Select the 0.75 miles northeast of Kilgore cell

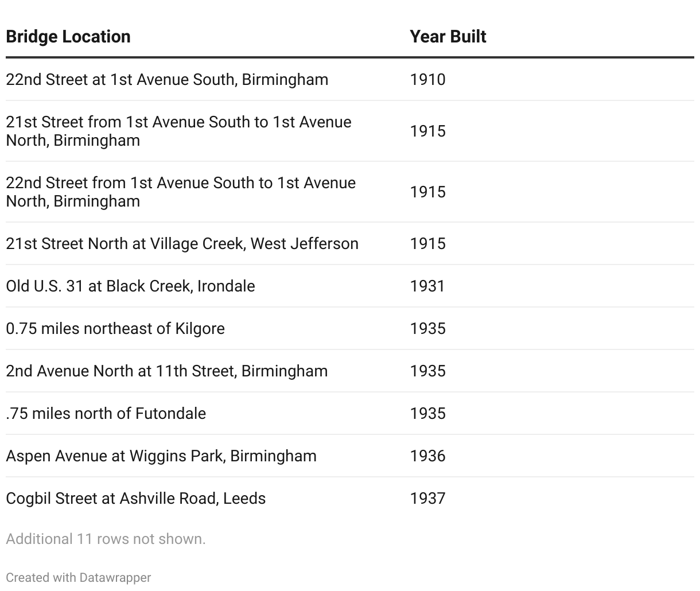[115, 328]
